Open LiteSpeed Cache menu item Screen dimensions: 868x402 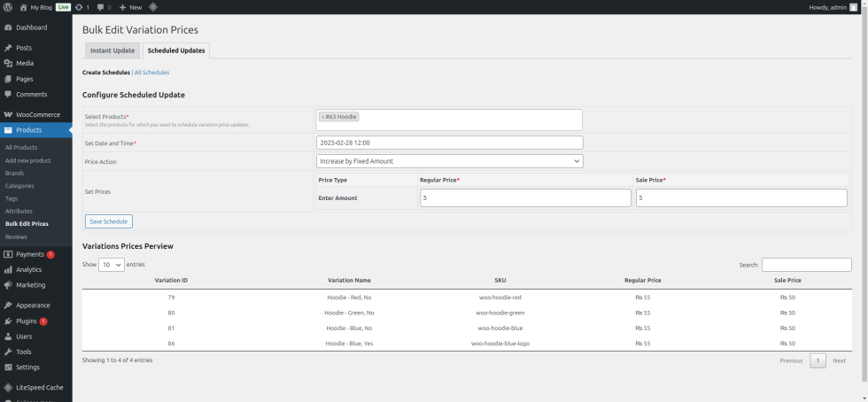(39, 387)
